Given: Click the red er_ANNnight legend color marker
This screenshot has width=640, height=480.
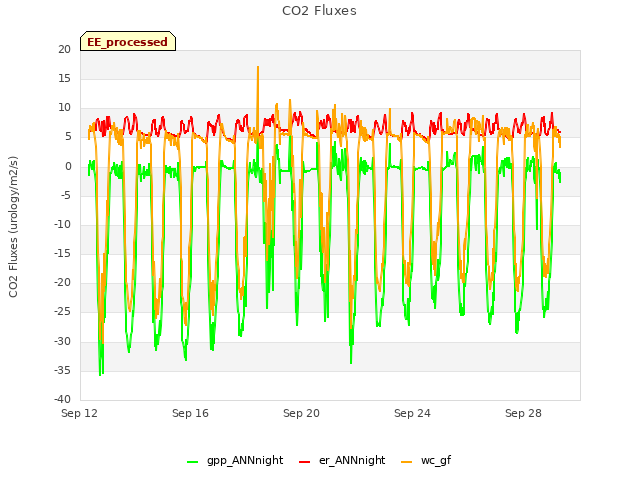Looking at the screenshot, I should (x=304, y=462).
